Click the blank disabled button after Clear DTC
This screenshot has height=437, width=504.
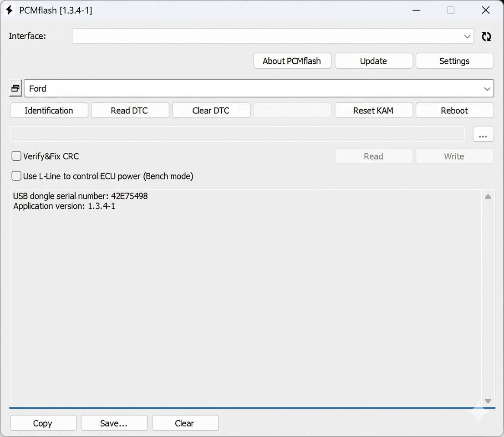292,110
